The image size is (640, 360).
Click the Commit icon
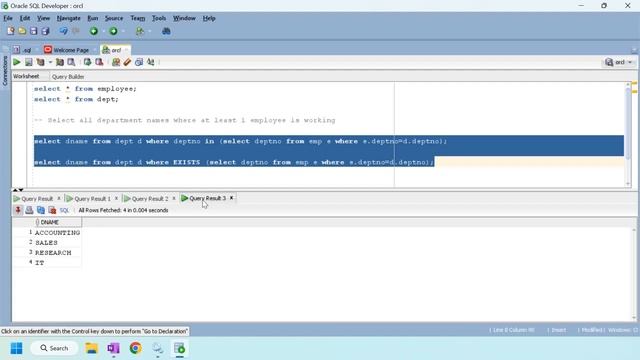[x=87, y=62]
